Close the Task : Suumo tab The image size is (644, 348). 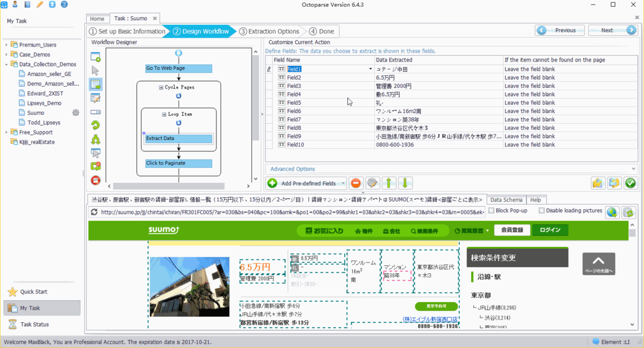point(155,18)
